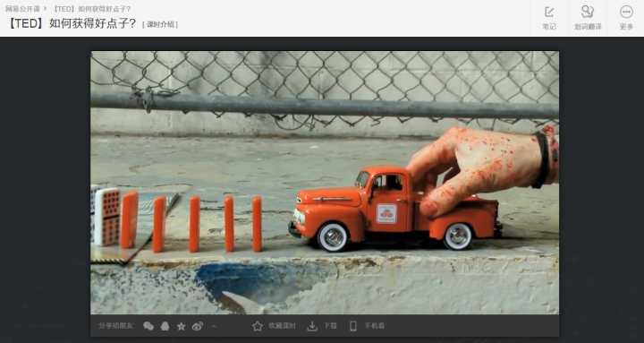
Task: Click the 分享给朋友 share label
Action: pos(116,326)
